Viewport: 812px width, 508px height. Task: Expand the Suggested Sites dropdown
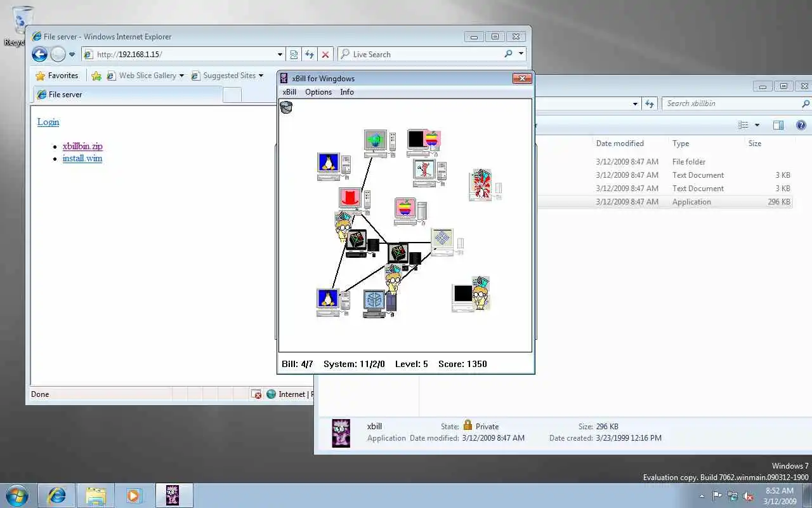coord(261,76)
